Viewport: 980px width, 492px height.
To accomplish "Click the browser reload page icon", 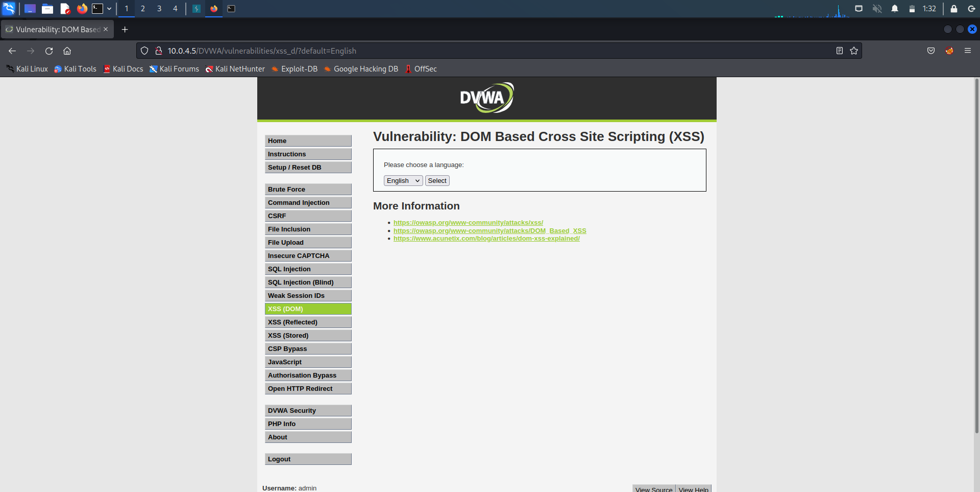I will pyautogui.click(x=49, y=51).
